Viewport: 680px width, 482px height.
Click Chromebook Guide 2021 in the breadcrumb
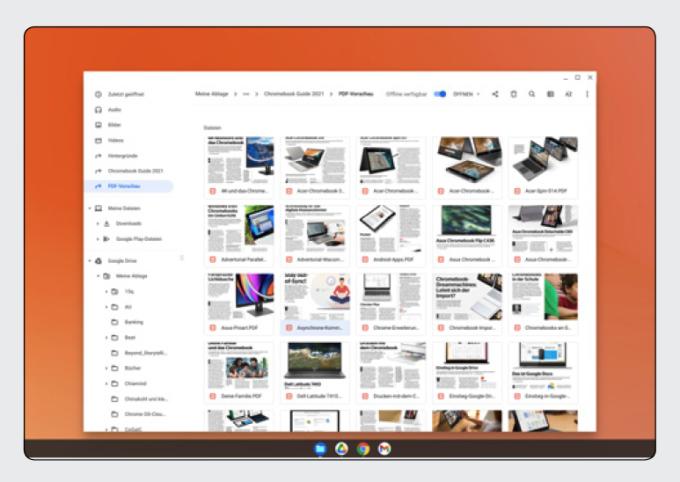(x=294, y=94)
